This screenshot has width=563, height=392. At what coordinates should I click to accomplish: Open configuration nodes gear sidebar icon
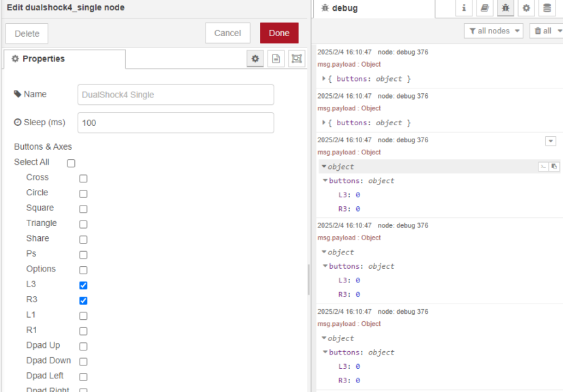[x=526, y=8]
